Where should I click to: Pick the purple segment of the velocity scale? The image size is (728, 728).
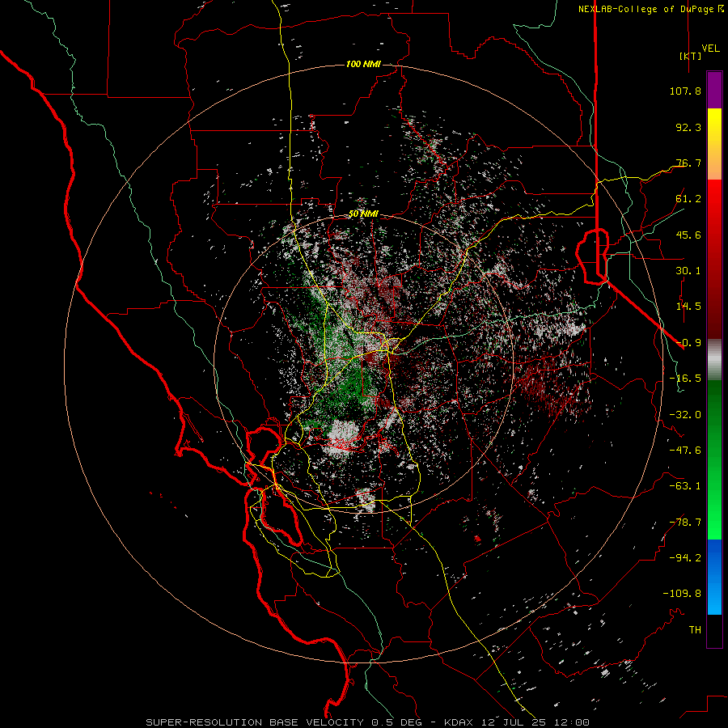[714, 90]
